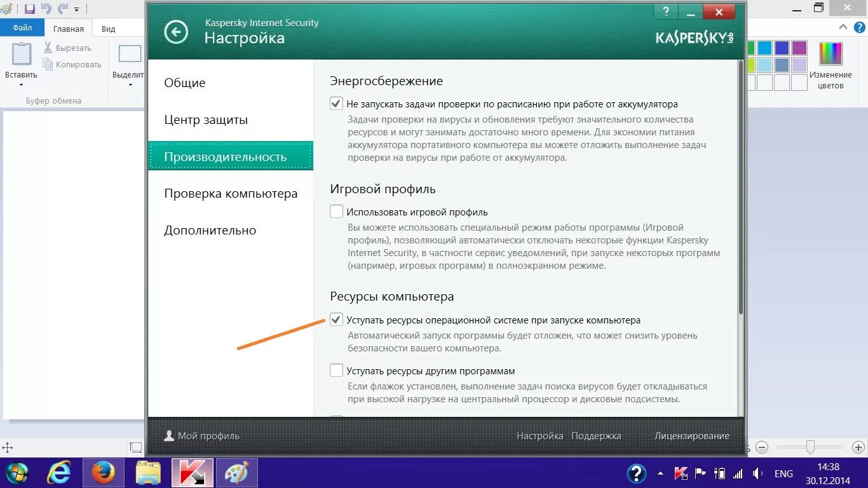
Task: Pick the bright blue color swatch in Paint
Action: (764, 48)
